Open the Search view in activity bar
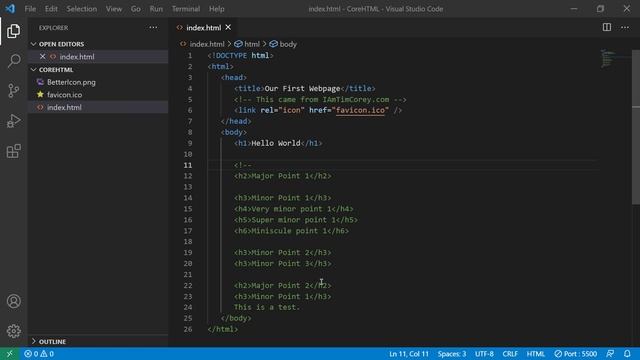The width and height of the screenshot is (640, 360). pos(13,61)
